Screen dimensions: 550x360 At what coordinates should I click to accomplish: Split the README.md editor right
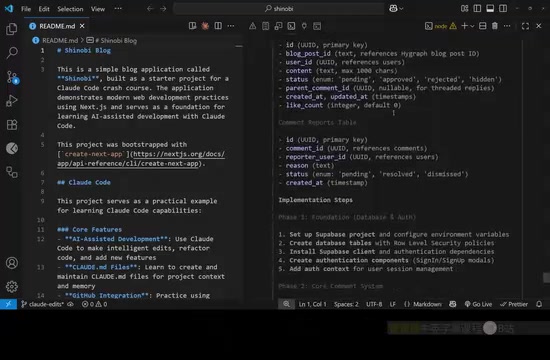pyautogui.click(x=218, y=26)
